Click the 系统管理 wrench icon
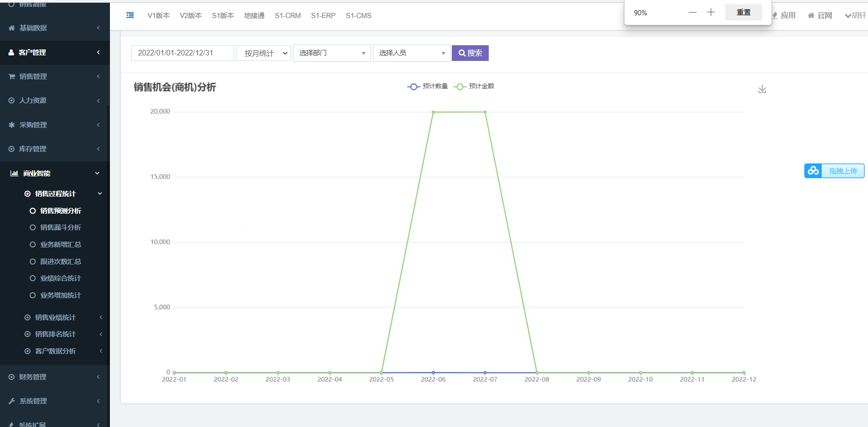868x427 pixels. point(11,401)
